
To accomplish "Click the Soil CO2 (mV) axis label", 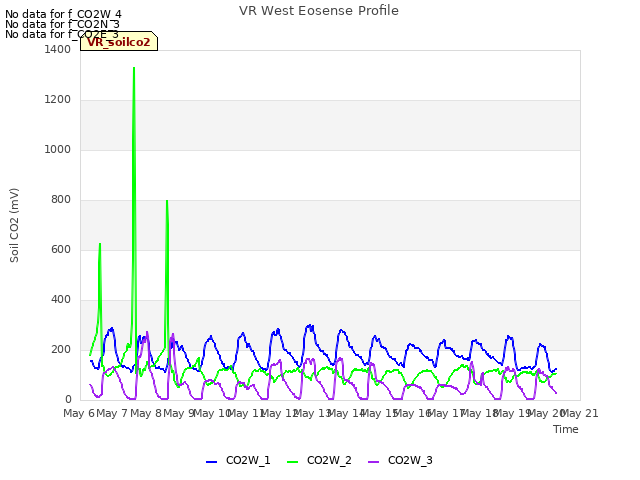I will tap(14, 225).
